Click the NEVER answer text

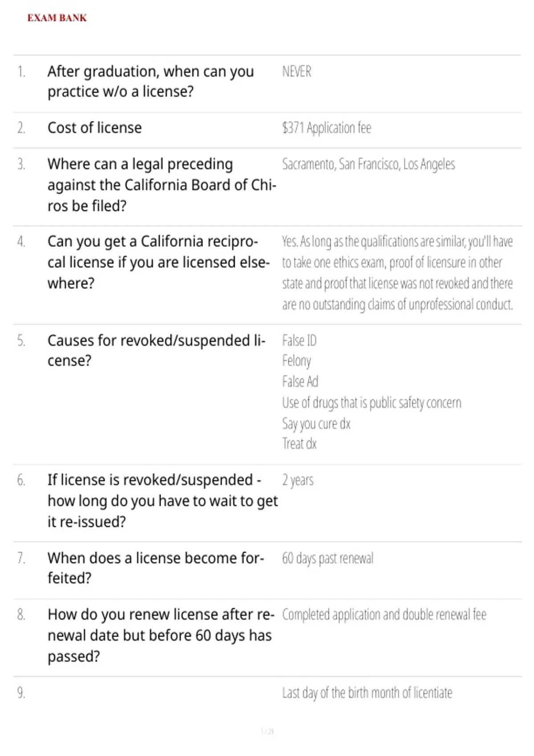click(297, 71)
